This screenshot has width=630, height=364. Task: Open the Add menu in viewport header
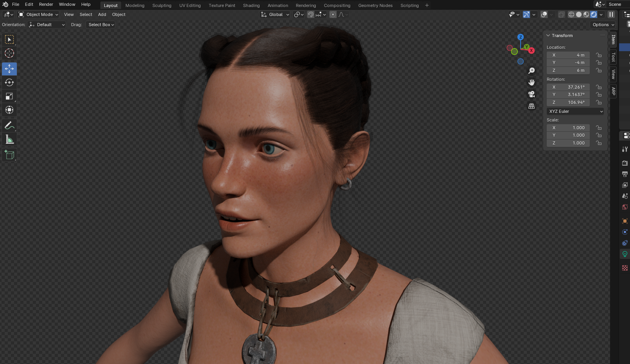point(102,14)
